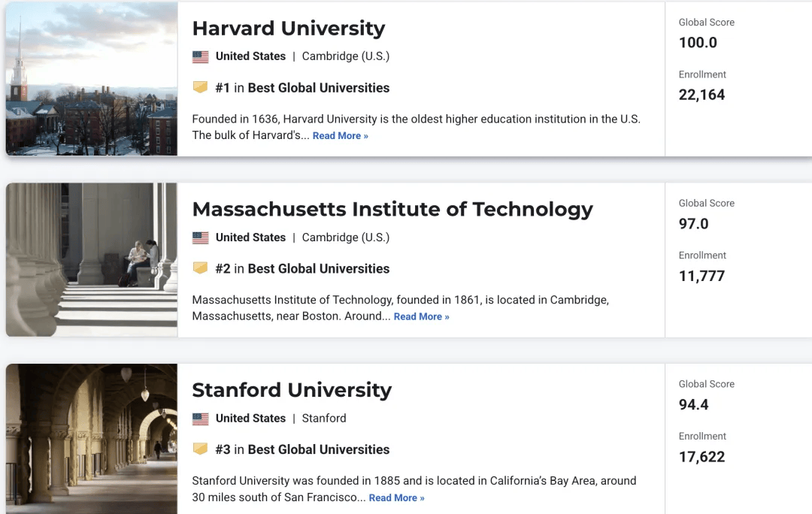The height and width of the screenshot is (514, 812).
Task: Click the gold badge icon beside #2 ranking
Action: [x=201, y=268]
